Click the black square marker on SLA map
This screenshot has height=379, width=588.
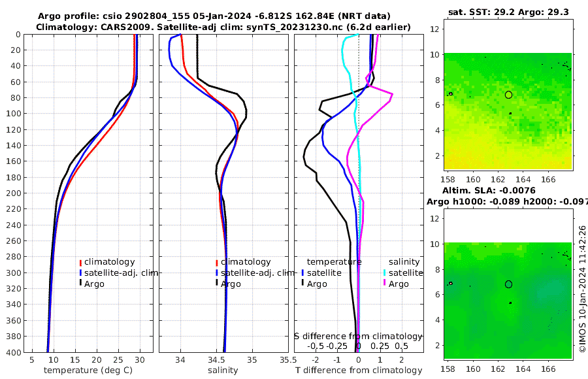click(510, 303)
